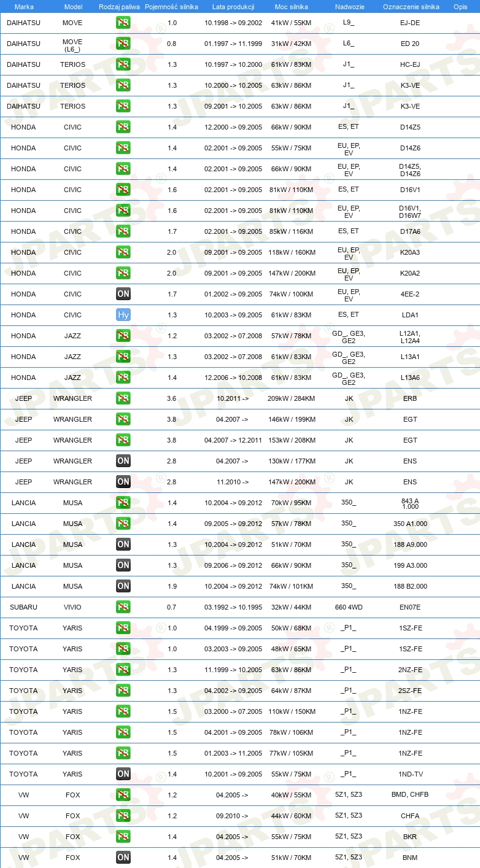Screen dimensions: 480x868
Task: Click the D14Z6 engine code cell
Action: [x=410, y=148]
